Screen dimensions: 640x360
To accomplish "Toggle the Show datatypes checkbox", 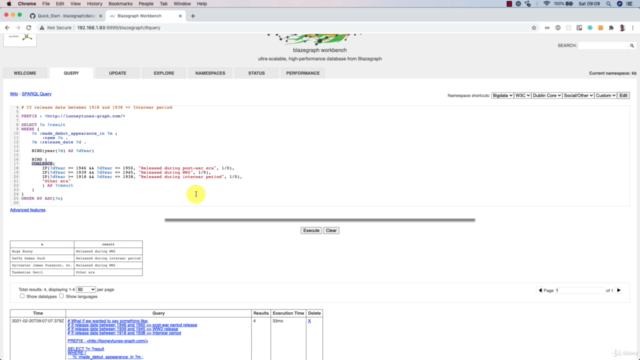I will coord(22,296).
